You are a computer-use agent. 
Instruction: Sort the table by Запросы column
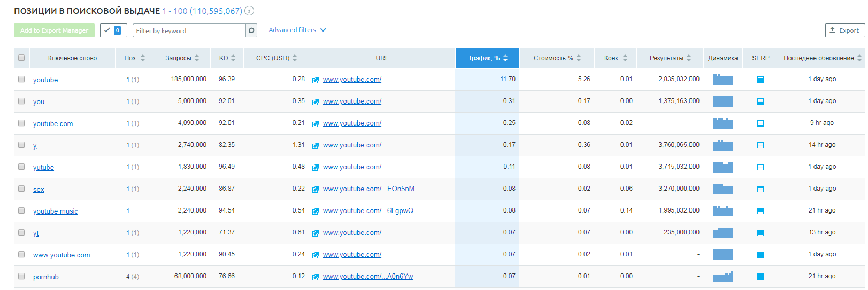pyautogui.click(x=182, y=58)
